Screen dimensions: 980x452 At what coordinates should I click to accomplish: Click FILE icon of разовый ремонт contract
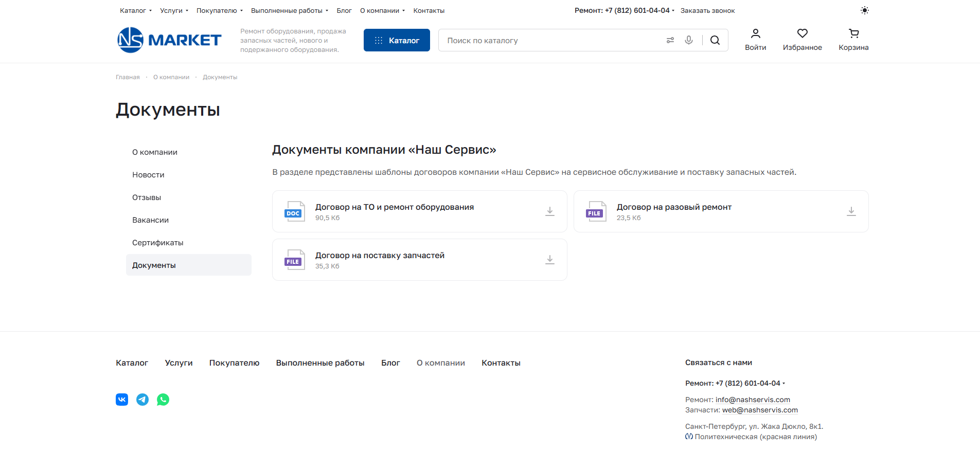coord(596,211)
